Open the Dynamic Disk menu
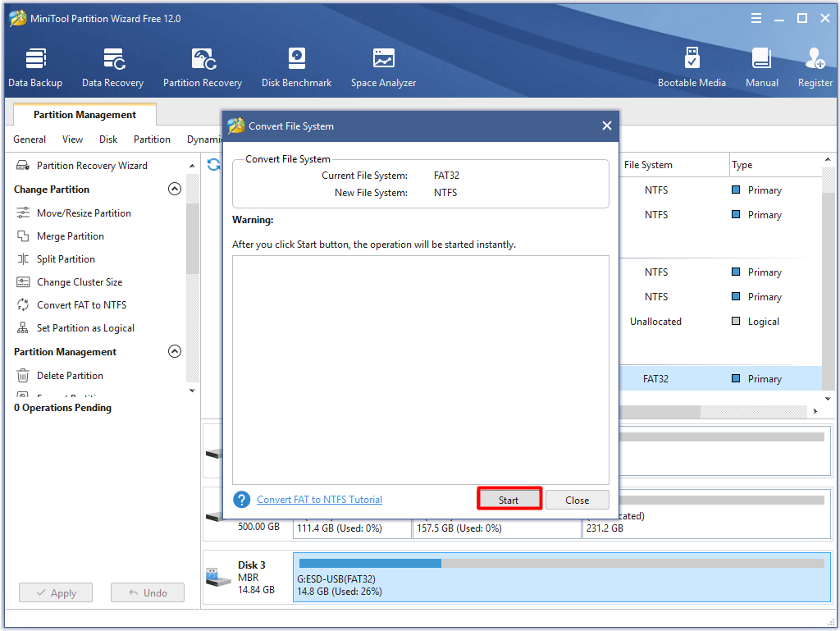Screen dimensions: 840x631 click(204, 139)
